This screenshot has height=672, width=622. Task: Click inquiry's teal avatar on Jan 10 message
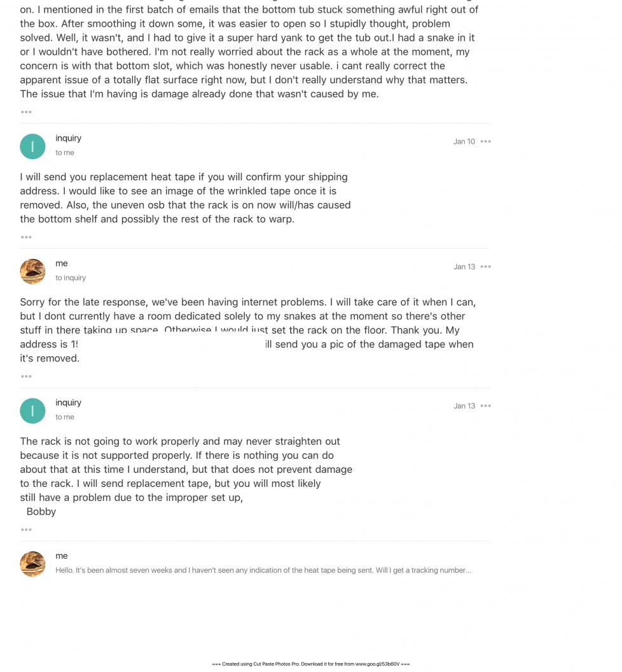32,146
